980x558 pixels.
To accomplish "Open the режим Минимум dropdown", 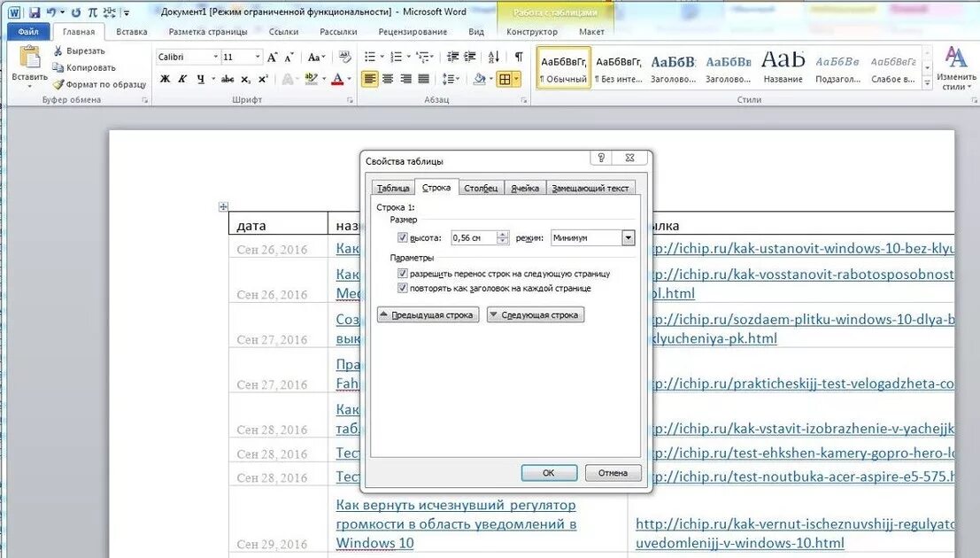I will [x=629, y=237].
